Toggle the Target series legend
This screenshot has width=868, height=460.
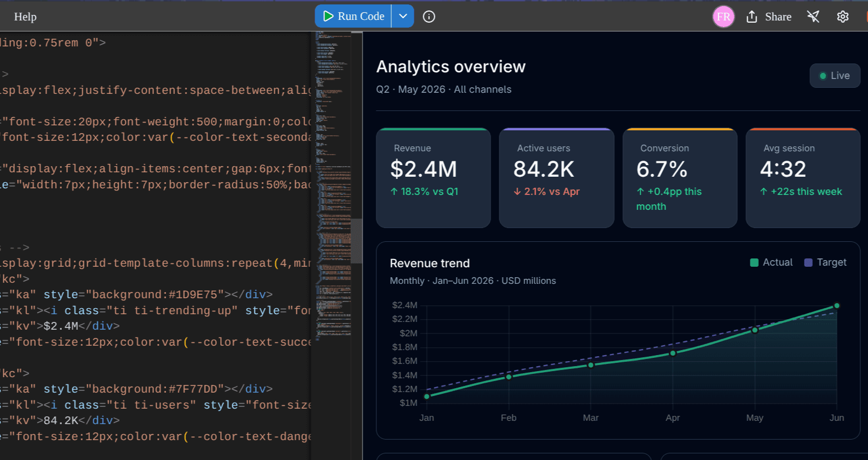pos(826,262)
